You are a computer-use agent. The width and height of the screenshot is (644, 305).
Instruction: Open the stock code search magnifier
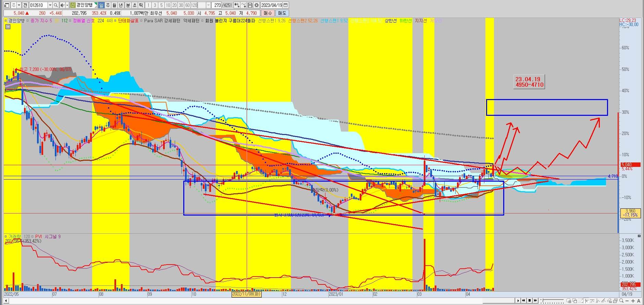tap(55, 5)
